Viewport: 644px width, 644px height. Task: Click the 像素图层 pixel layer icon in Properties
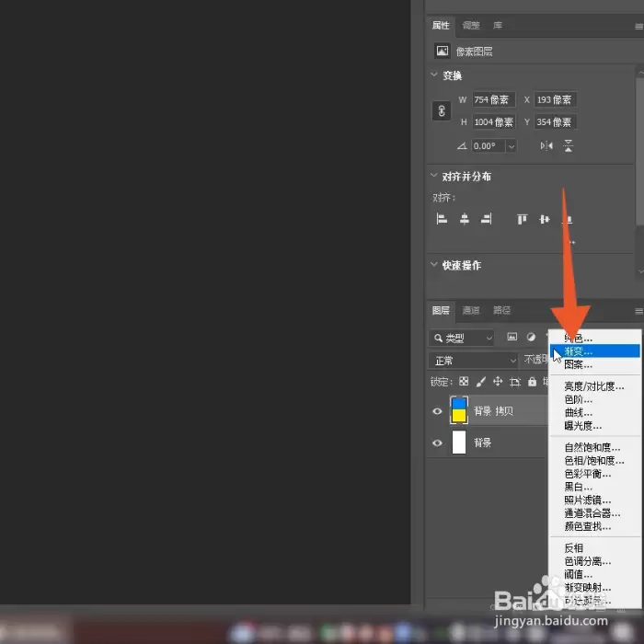coord(443,51)
